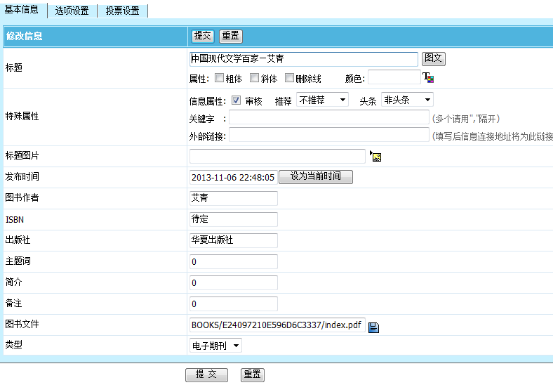The height and width of the screenshot is (392, 554).
Task: Click the book file save disk icon
Action: point(373,327)
